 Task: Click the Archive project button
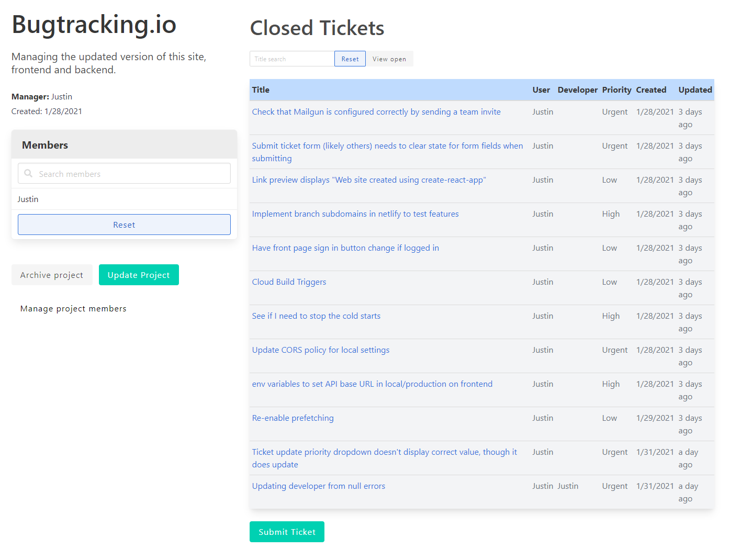click(x=52, y=275)
